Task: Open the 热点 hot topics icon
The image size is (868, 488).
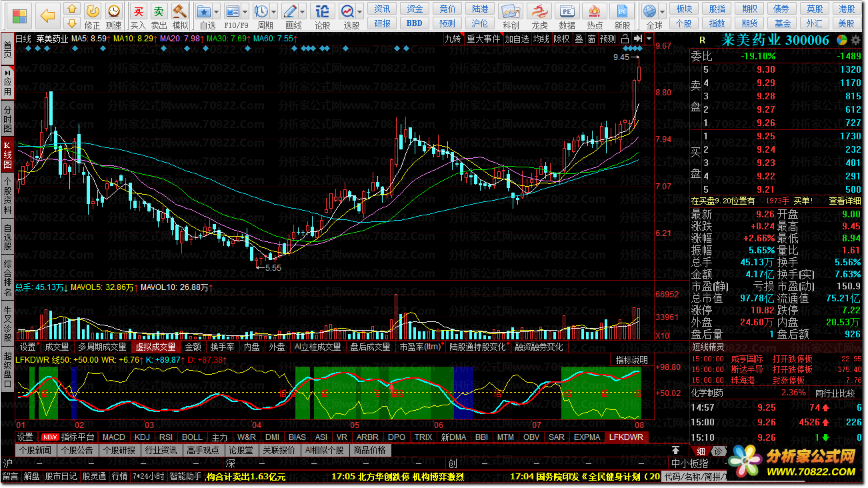Action: [595, 11]
